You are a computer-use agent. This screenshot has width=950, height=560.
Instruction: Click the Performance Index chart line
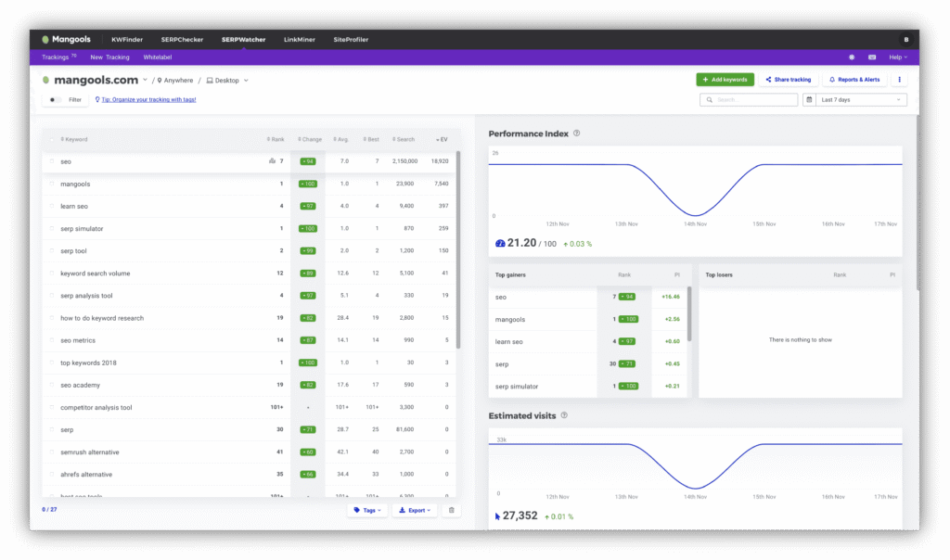pyautogui.click(x=696, y=189)
